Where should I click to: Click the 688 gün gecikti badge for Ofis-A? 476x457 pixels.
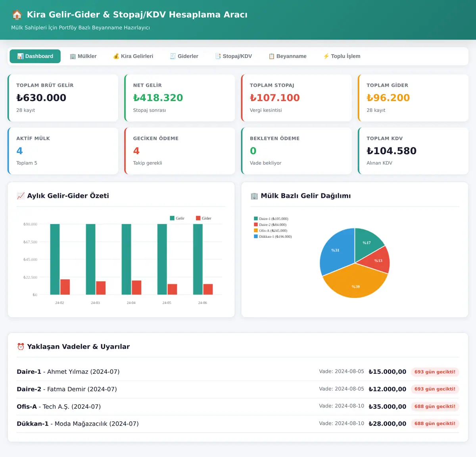[x=435, y=406]
